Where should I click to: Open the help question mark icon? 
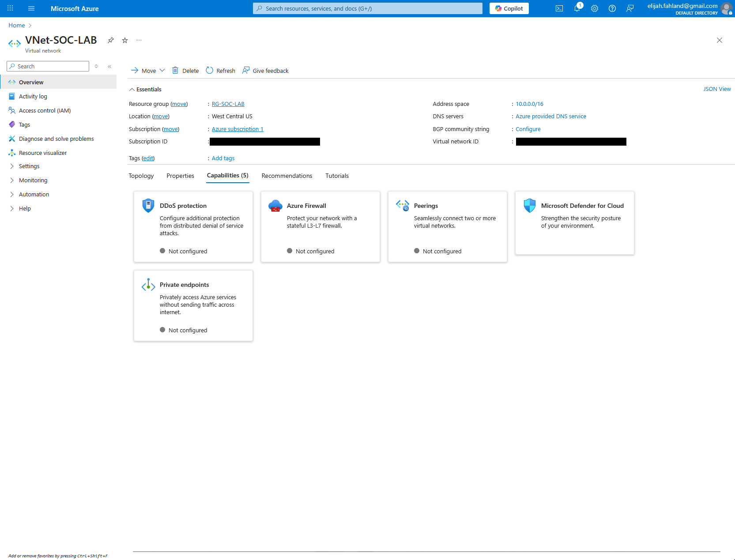pyautogui.click(x=612, y=8)
